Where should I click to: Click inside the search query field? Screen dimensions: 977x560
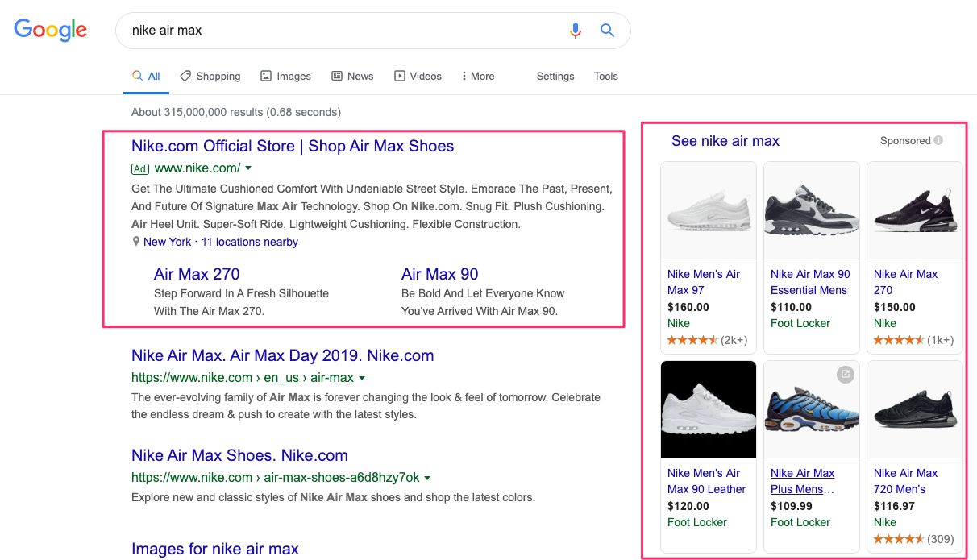(322, 30)
